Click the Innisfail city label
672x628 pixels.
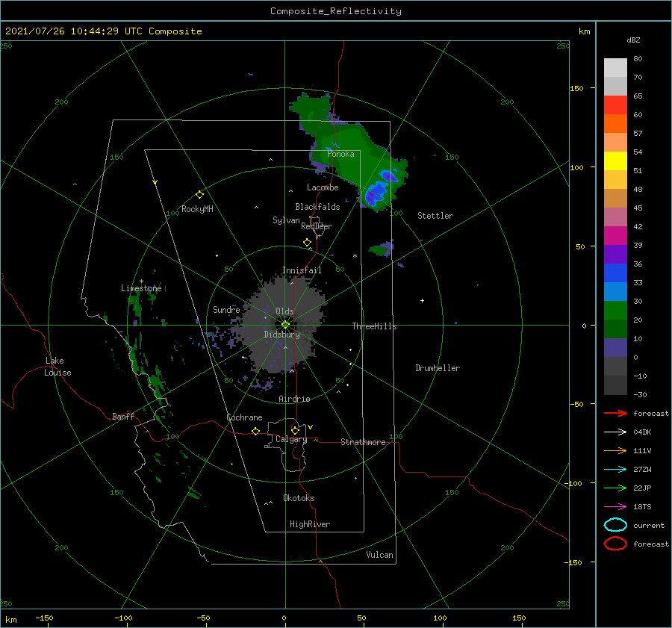coord(302,270)
